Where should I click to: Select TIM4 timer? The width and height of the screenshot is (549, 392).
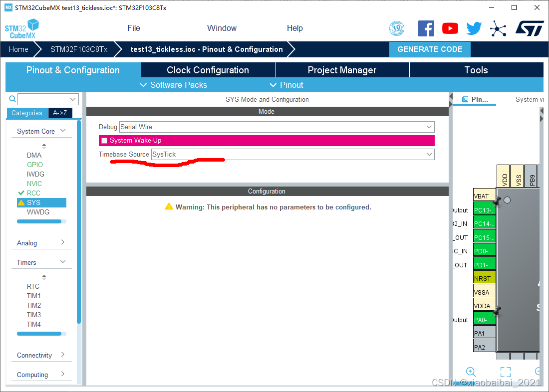pos(33,324)
